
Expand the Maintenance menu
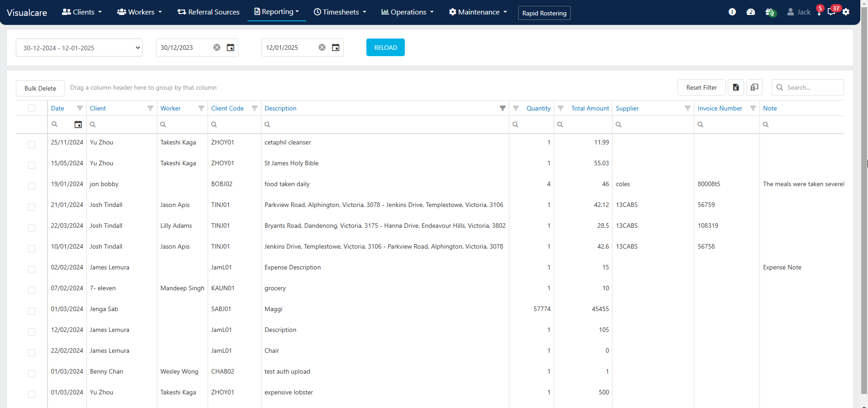[478, 12]
